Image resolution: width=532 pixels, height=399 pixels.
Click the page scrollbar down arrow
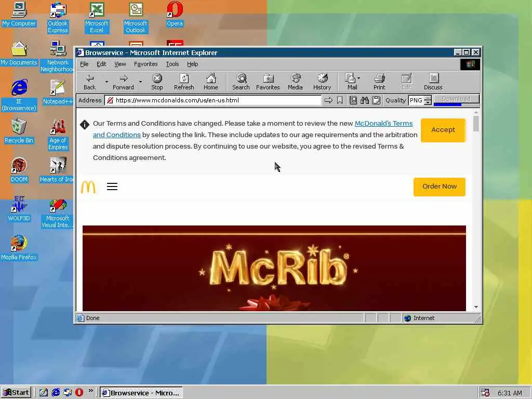coord(476,307)
